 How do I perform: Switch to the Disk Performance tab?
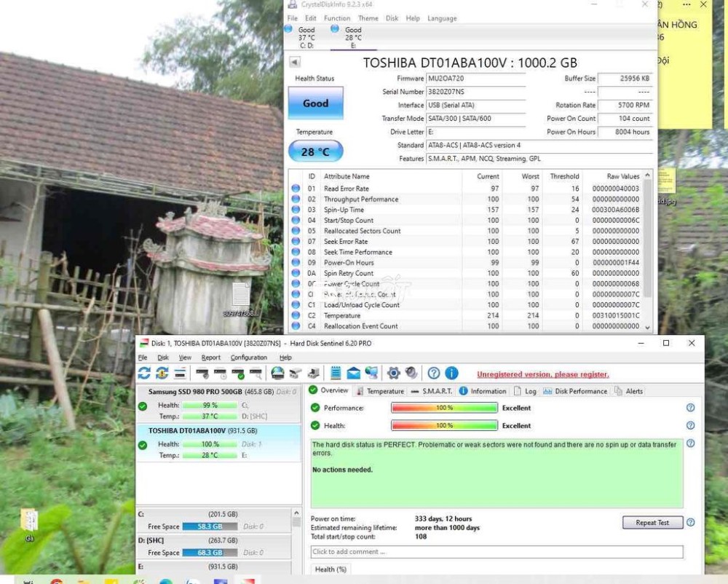click(575, 391)
